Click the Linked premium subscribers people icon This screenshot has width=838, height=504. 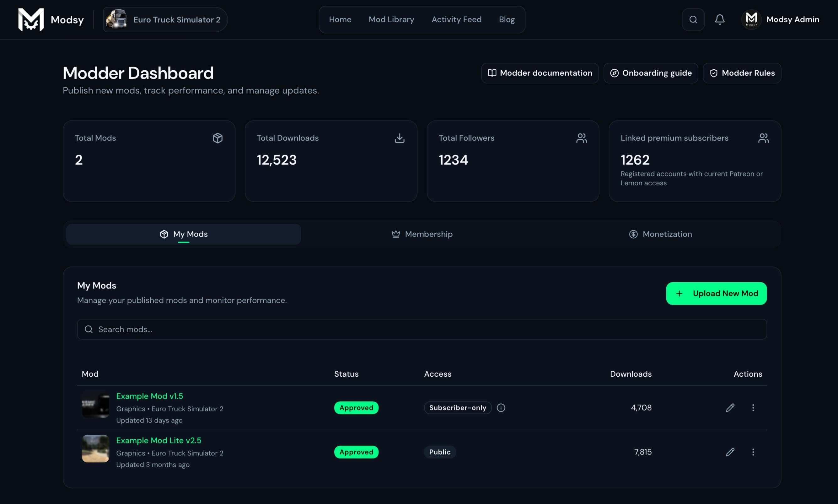pyautogui.click(x=763, y=138)
